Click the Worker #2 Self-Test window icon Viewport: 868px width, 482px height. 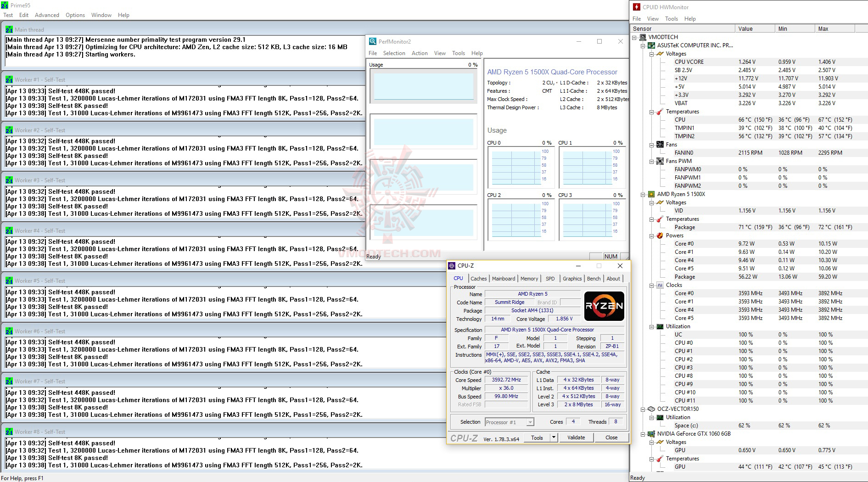click(x=9, y=130)
